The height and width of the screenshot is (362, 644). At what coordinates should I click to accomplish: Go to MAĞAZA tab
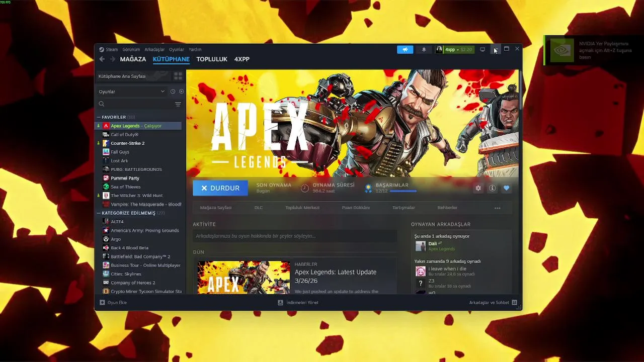133,59
